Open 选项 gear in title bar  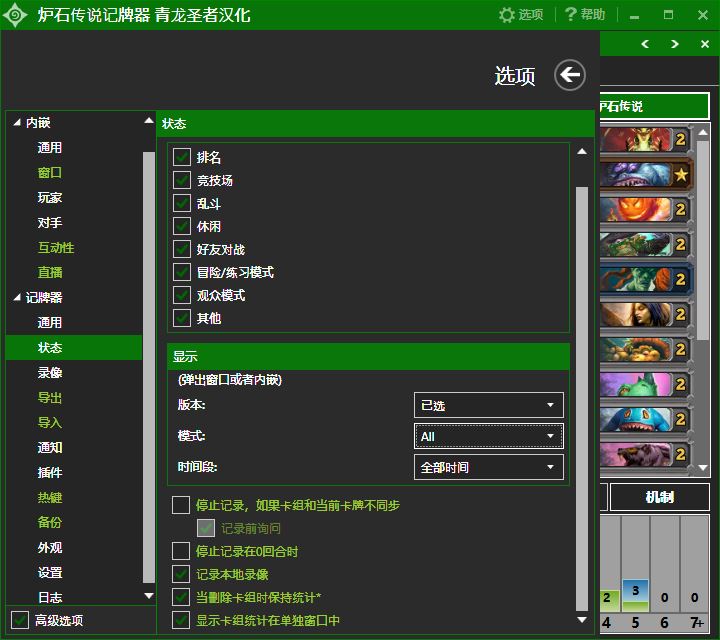click(x=521, y=15)
